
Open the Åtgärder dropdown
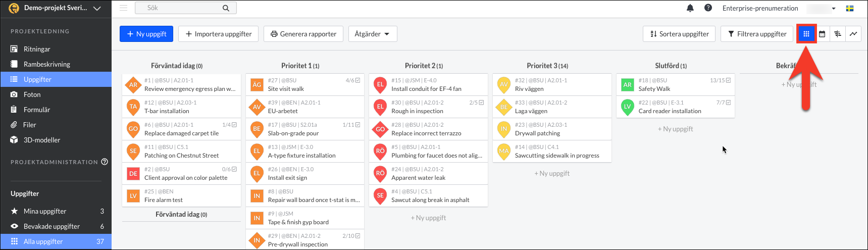pyautogui.click(x=372, y=34)
